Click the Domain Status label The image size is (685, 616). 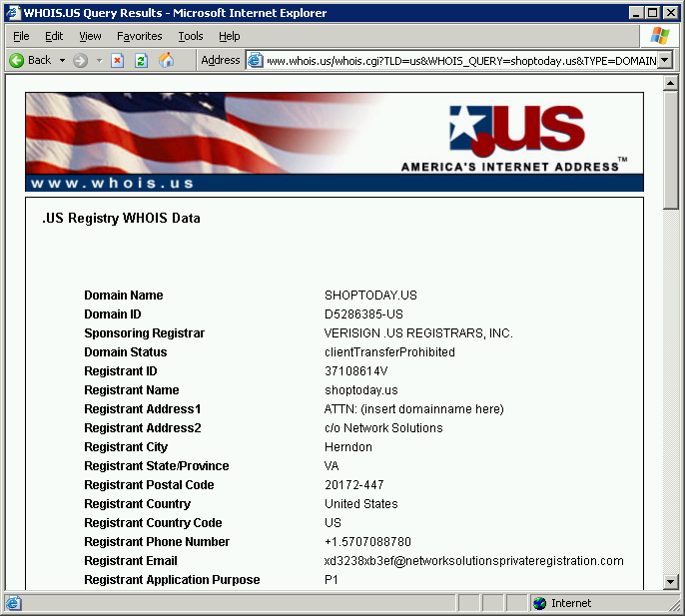(x=126, y=352)
